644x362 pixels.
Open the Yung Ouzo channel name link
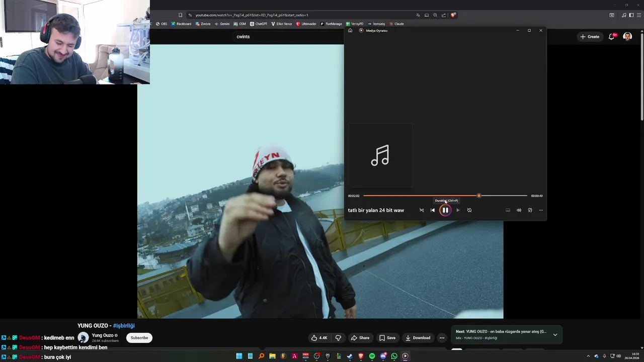point(103,335)
